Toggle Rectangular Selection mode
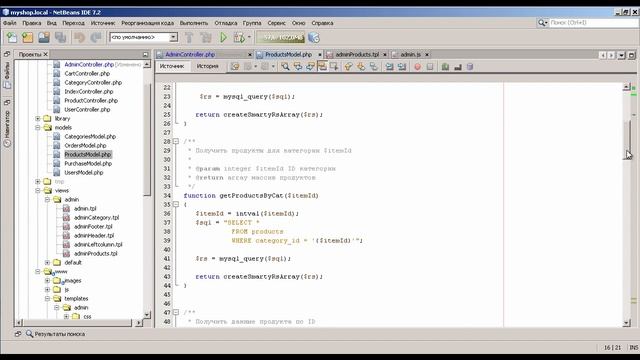640x360 pixels. pos(334,67)
